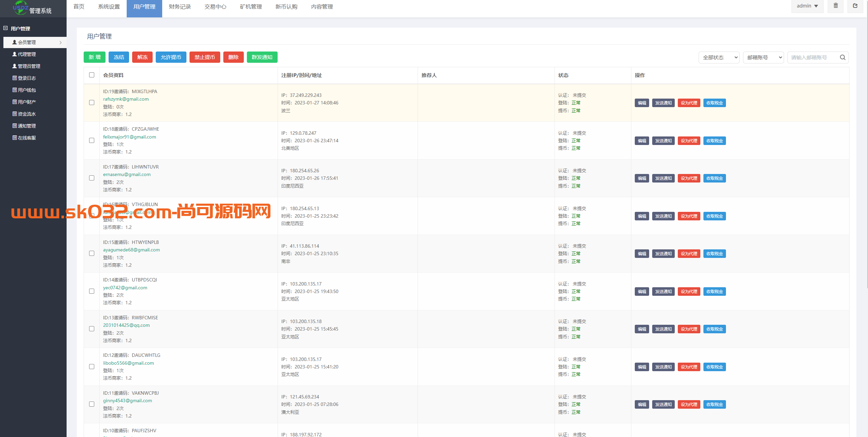
Task: Check the row for ID:19 MIXGTLHPA
Action: pyautogui.click(x=92, y=103)
